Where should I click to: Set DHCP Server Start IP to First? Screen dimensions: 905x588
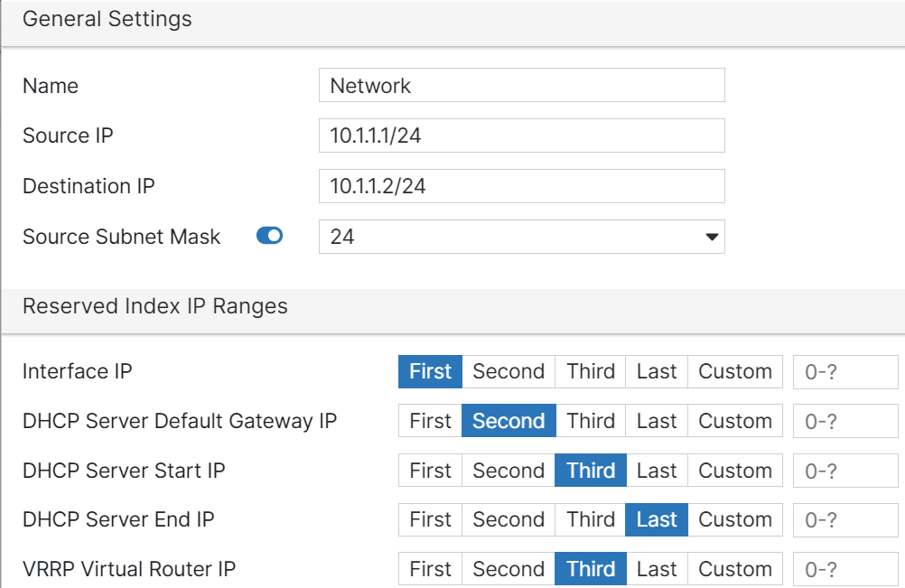(x=430, y=471)
